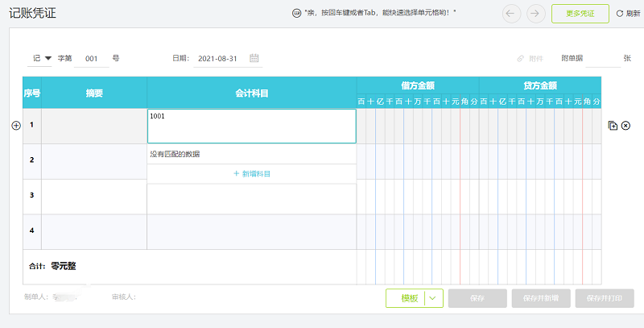Click the voucher number field 001
This screenshot has height=328, width=644.
[92, 58]
